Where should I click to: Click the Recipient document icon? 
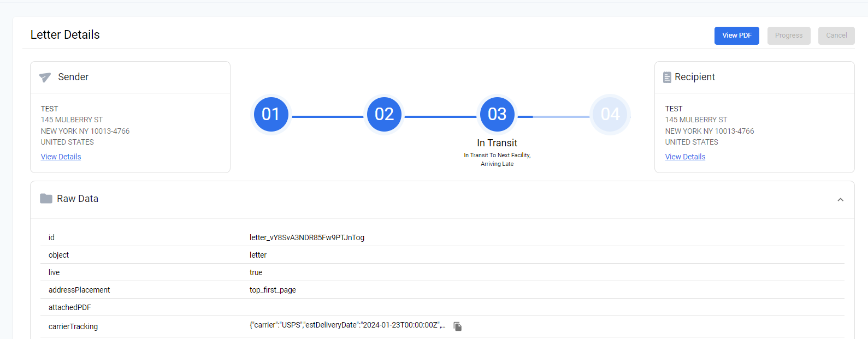667,78
